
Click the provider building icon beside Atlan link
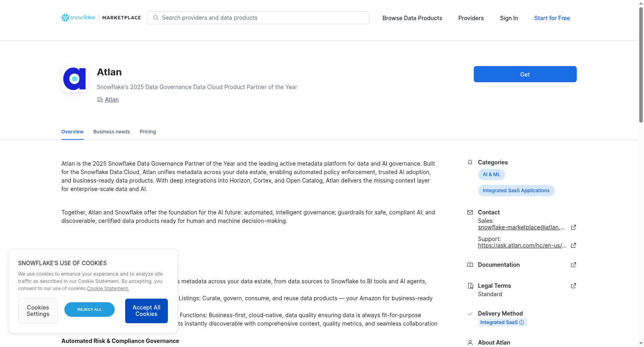point(100,100)
